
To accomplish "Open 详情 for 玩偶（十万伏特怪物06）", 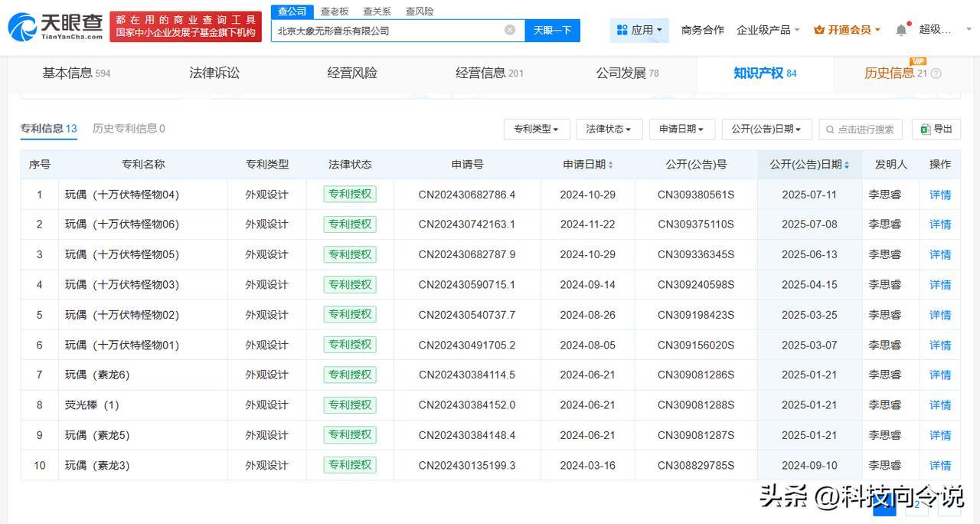I will 940,224.
